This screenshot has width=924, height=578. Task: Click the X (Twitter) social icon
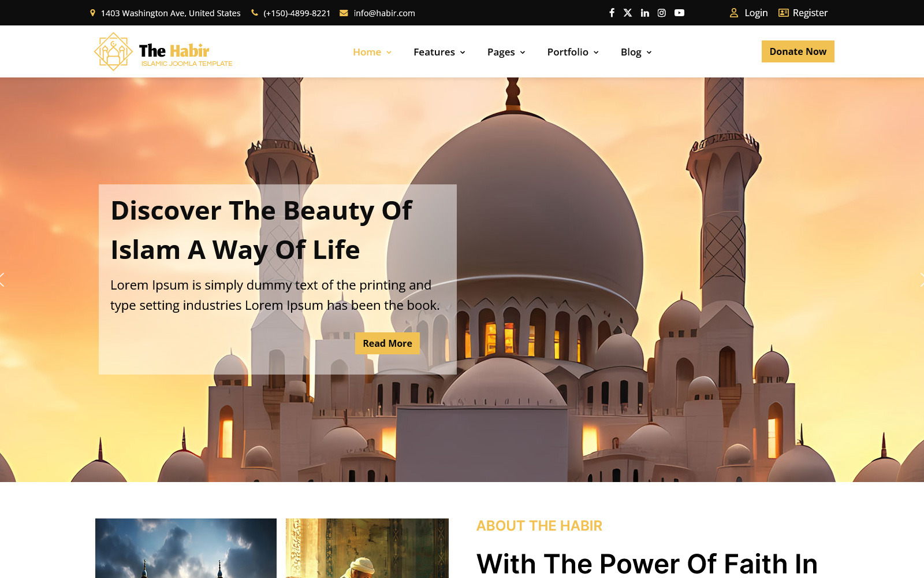628,12
